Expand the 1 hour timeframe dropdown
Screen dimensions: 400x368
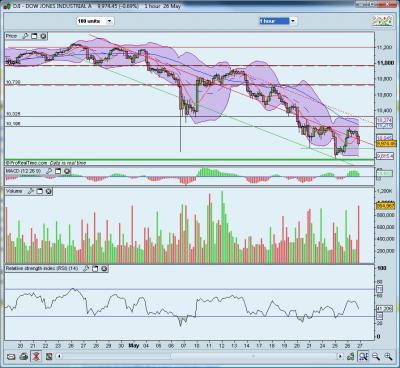pos(293,21)
